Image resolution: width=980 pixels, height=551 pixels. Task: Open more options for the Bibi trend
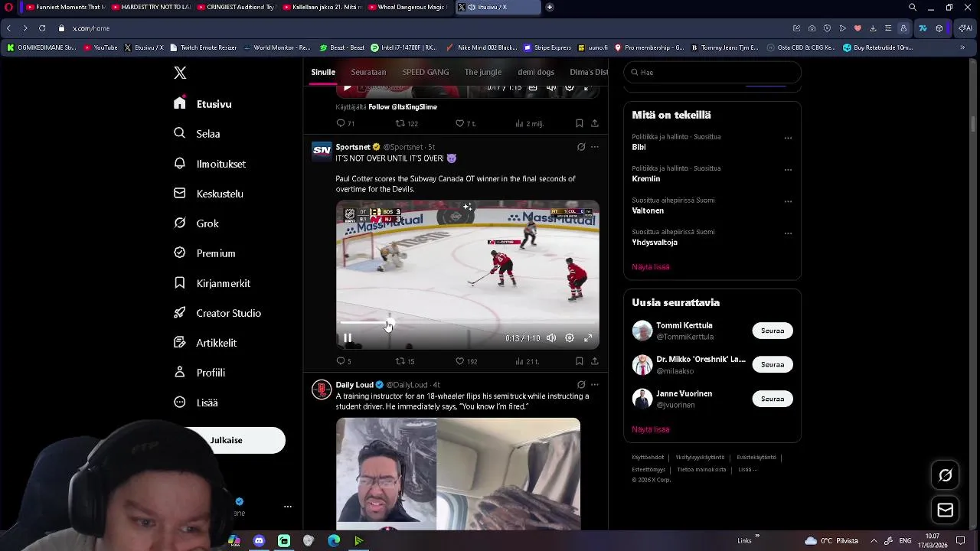pyautogui.click(x=788, y=139)
